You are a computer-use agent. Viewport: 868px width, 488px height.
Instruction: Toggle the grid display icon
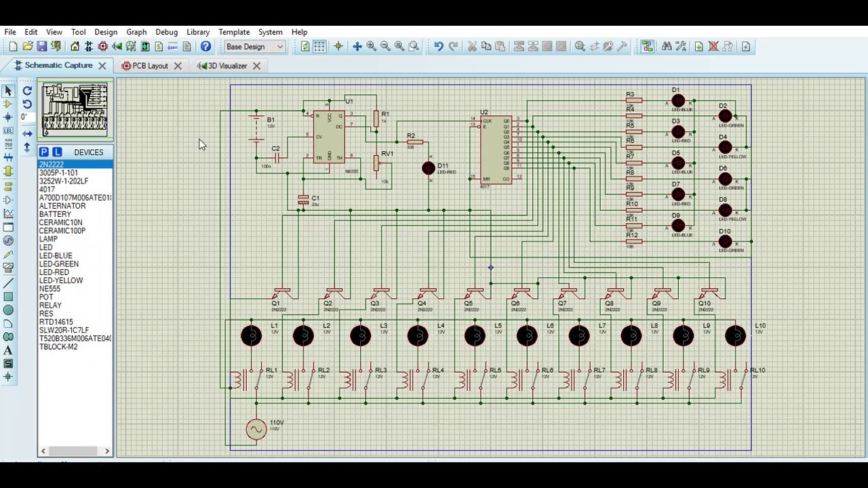click(319, 46)
